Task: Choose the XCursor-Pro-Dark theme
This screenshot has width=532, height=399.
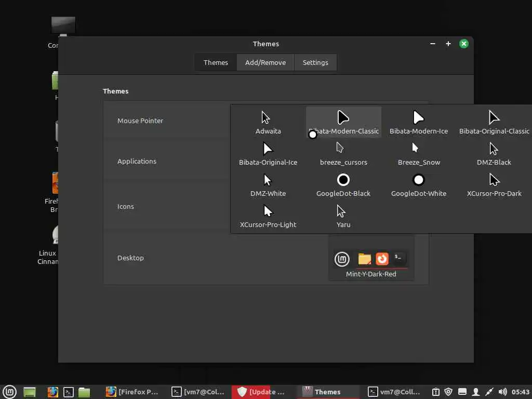Action: pos(494,185)
